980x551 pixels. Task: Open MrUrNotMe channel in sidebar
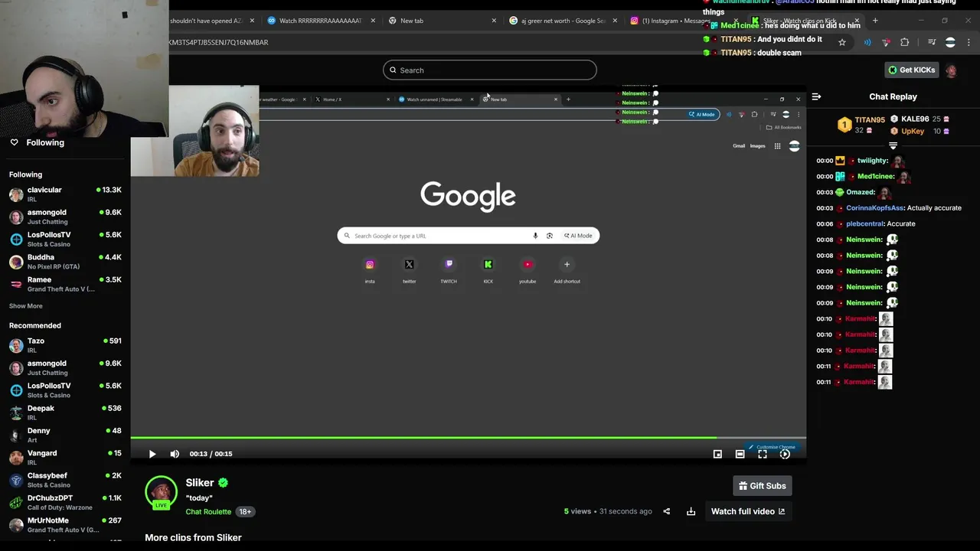[65, 524]
